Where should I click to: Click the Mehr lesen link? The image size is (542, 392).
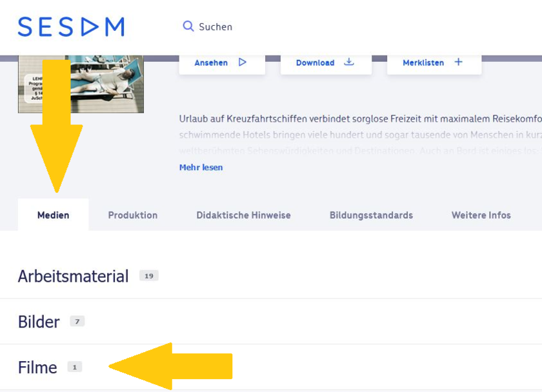(x=201, y=167)
